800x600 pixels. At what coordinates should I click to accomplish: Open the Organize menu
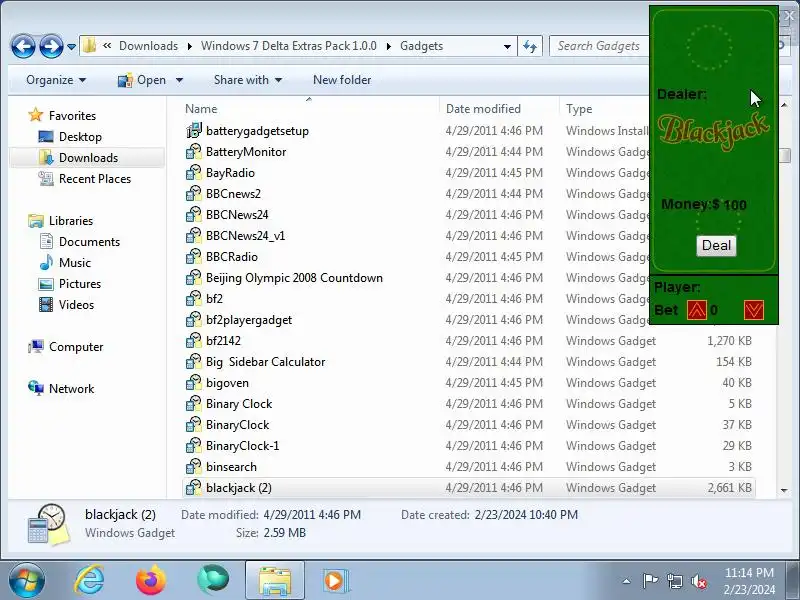(x=56, y=80)
